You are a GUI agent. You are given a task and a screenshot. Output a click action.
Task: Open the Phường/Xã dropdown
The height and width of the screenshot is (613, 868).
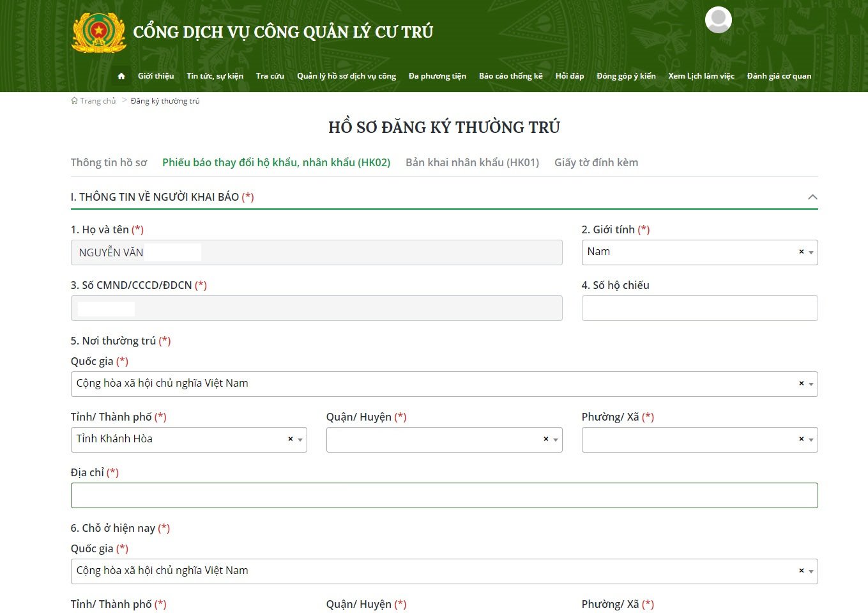click(x=811, y=440)
